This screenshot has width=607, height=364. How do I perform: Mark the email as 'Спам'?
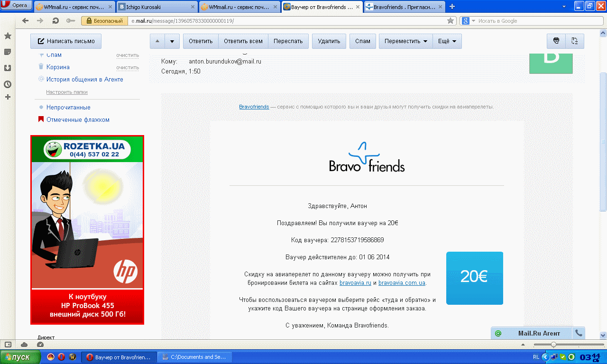(x=363, y=41)
